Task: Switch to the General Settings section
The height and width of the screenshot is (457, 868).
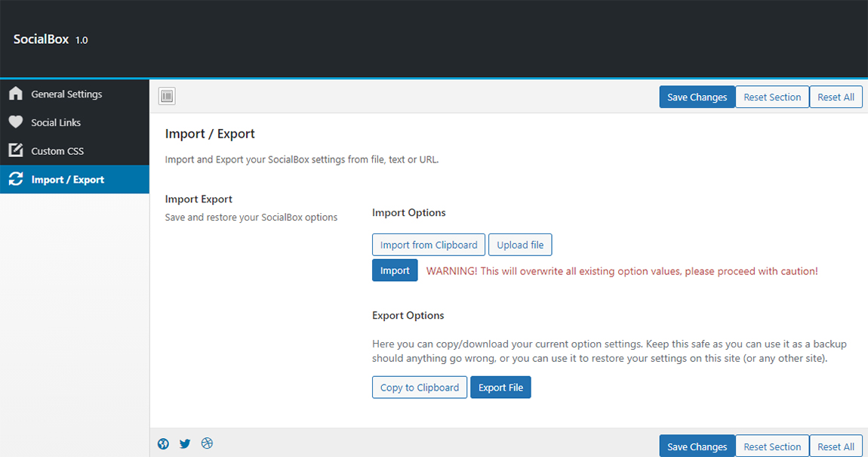Action: coord(66,94)
